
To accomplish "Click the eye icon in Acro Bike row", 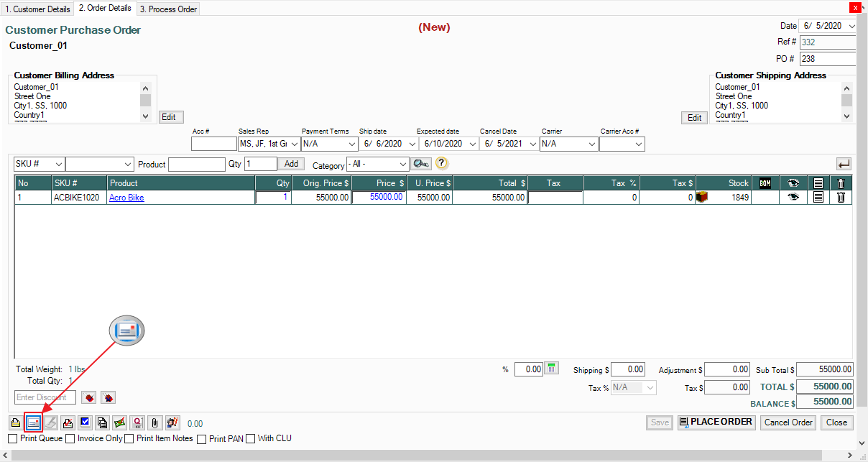I will [x=793, y=198].
